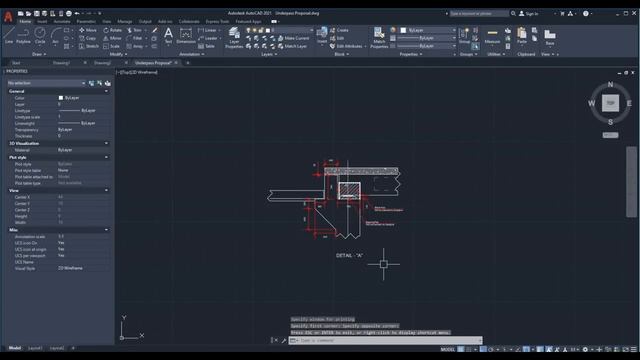The height and width of the screenshot is (360, 640).
Task: Insert a Table annotation
Action: (207, 46)
